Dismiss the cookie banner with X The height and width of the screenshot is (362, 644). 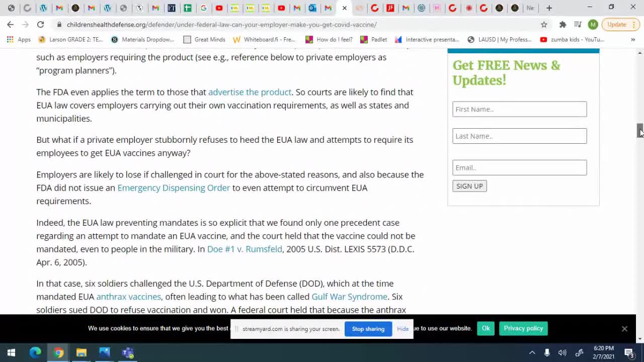(x=624, y=329)
